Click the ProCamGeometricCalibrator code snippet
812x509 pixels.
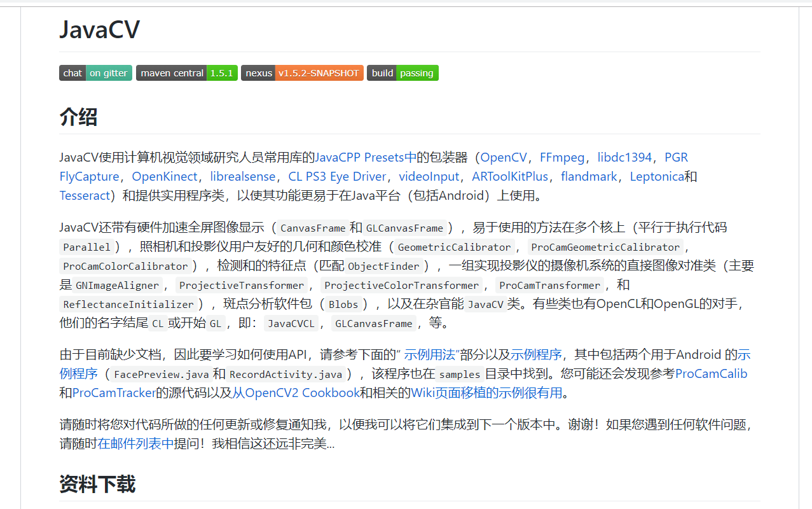[x=606, y=247]
